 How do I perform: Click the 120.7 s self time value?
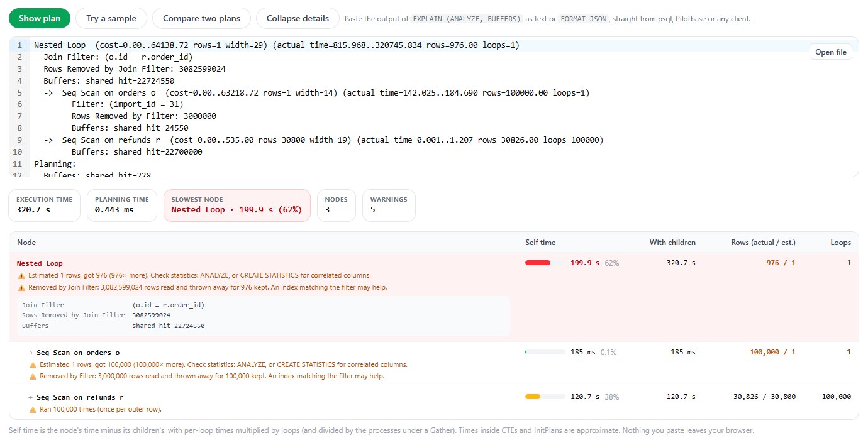click(585, 397)
